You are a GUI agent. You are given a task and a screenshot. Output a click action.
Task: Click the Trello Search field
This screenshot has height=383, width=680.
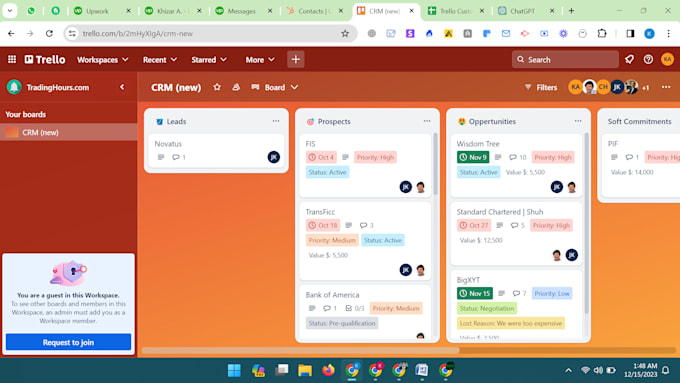565,59
